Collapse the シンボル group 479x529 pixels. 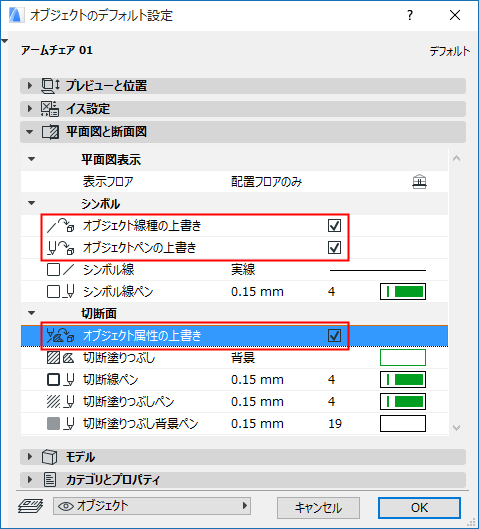pyautogui.click(x=31, y=203)
